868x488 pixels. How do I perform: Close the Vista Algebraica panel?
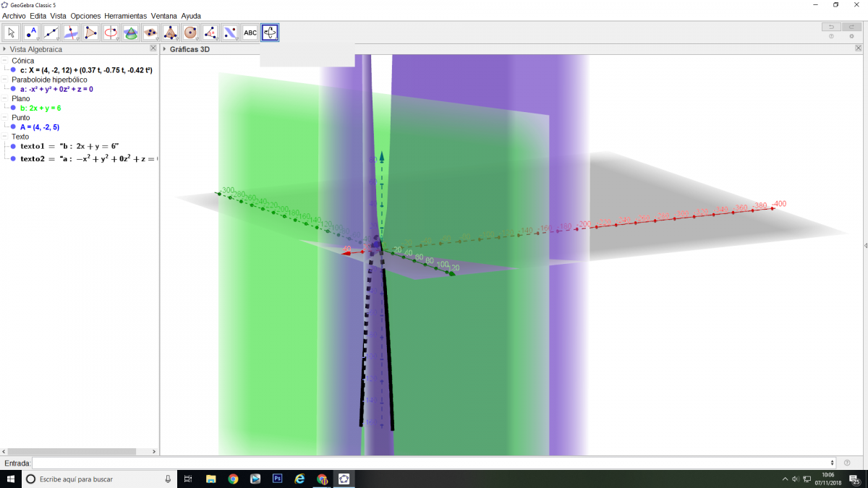153,48
